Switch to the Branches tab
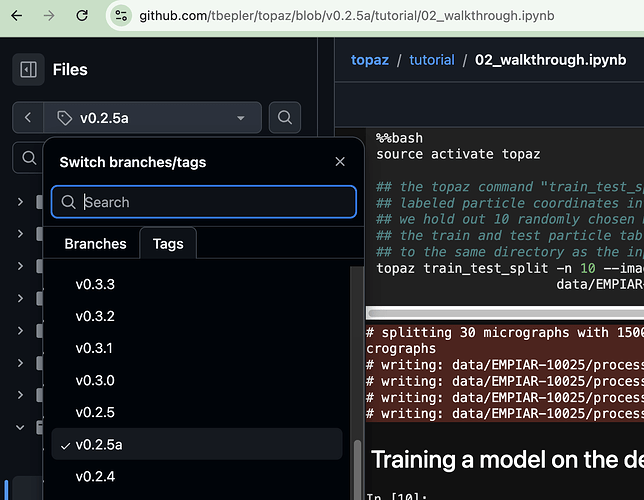This screenshot has width=644, height=500. (x=95, y=244)
